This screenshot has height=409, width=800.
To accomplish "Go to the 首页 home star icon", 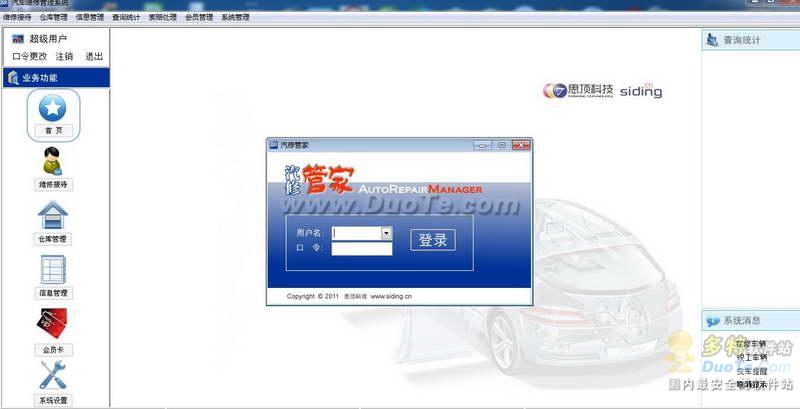I will 53,107.
